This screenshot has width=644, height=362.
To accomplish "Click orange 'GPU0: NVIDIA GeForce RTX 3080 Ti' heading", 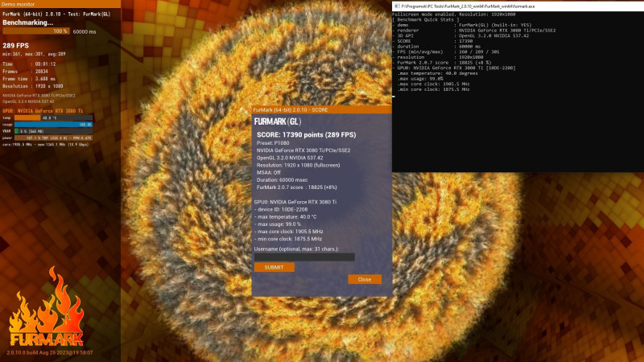I will [43, 111].
